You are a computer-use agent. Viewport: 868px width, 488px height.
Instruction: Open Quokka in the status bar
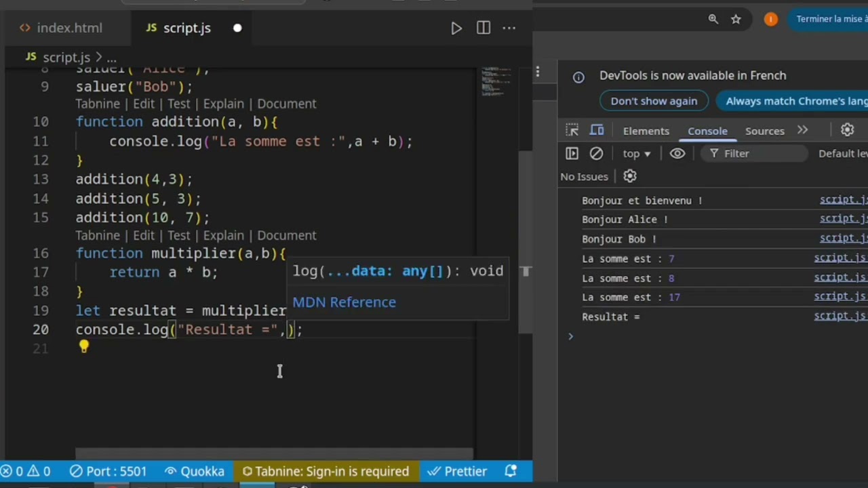(x=195, y=471)
